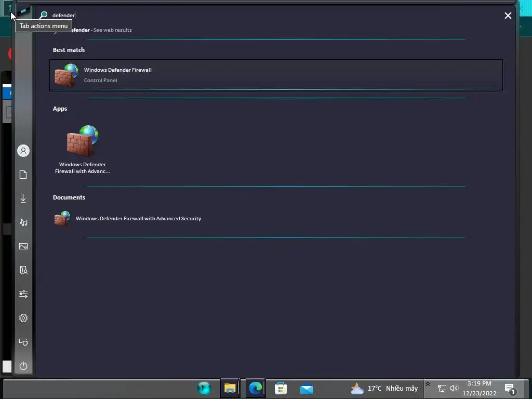Open File Explorer from the taskbar
532x399 pixels.
click(230, 388)
